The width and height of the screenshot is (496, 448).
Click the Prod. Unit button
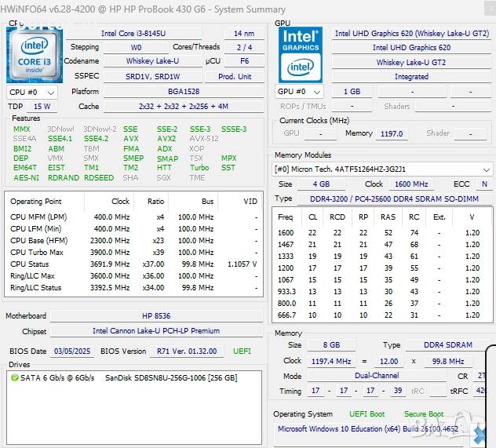(235, 77)
